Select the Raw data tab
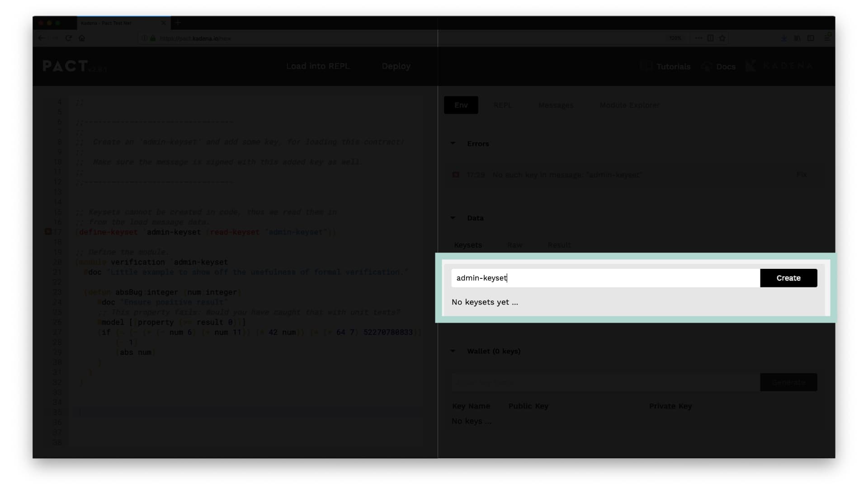The image size is (868, 488). click(514, 245)
